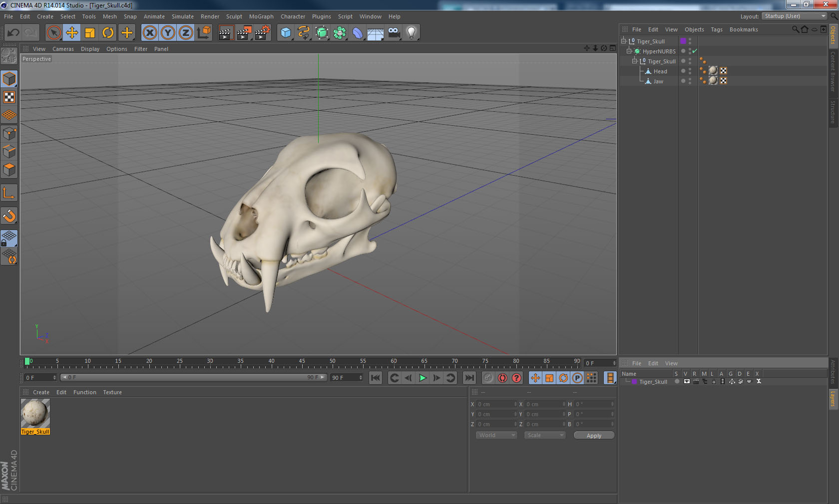Open the Sculpt menu
The image size is (839, 504).
(234, 16)
